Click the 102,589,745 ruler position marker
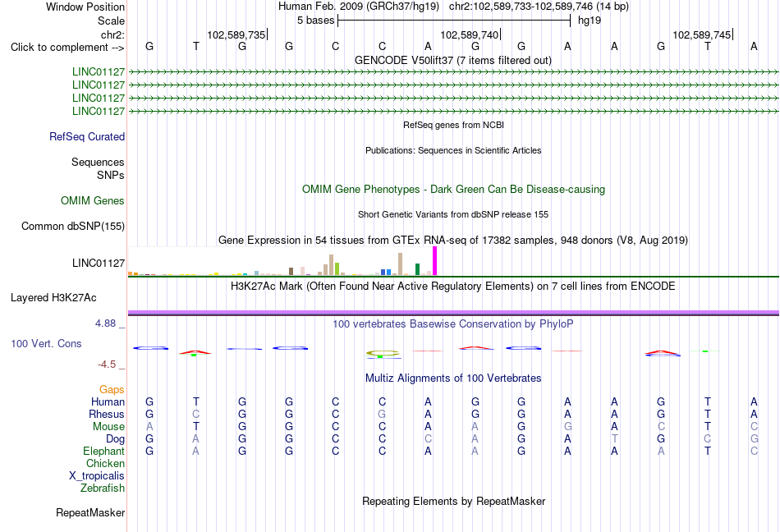The height and width of the screenshot is (532, 780). pyautogui.click(x=702, y=34)
